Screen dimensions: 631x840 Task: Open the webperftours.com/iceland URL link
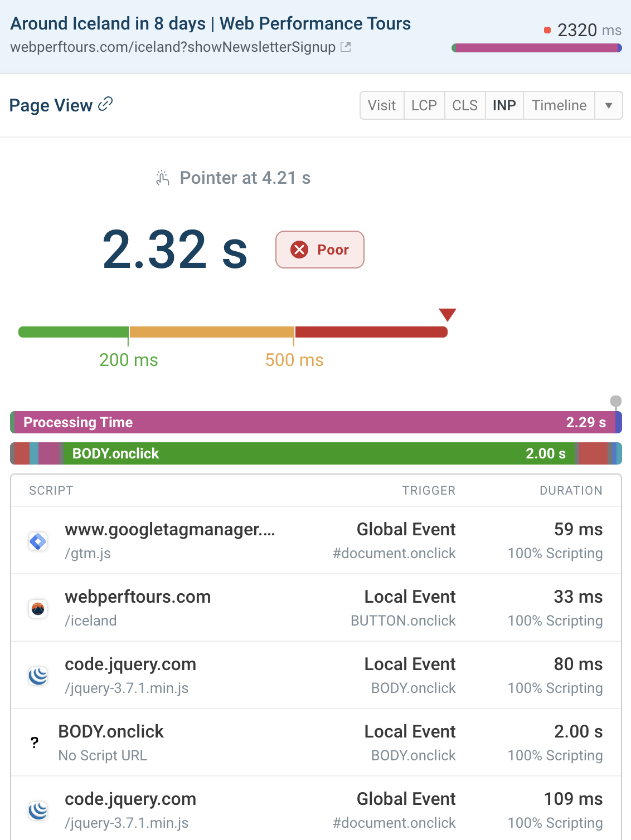point(173,47)
